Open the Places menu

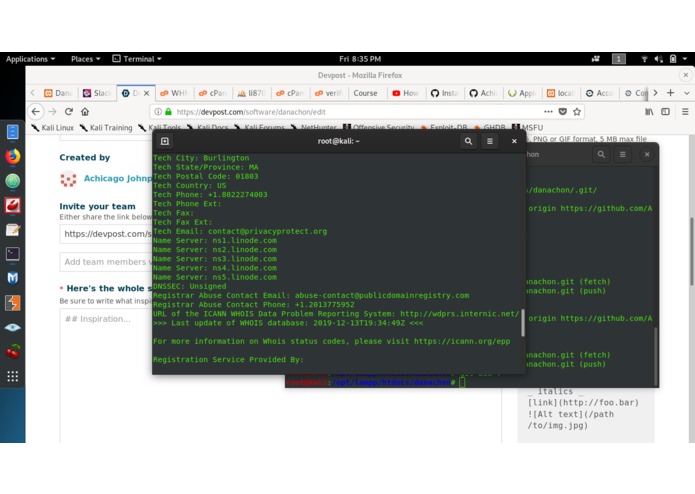(86, 58)
